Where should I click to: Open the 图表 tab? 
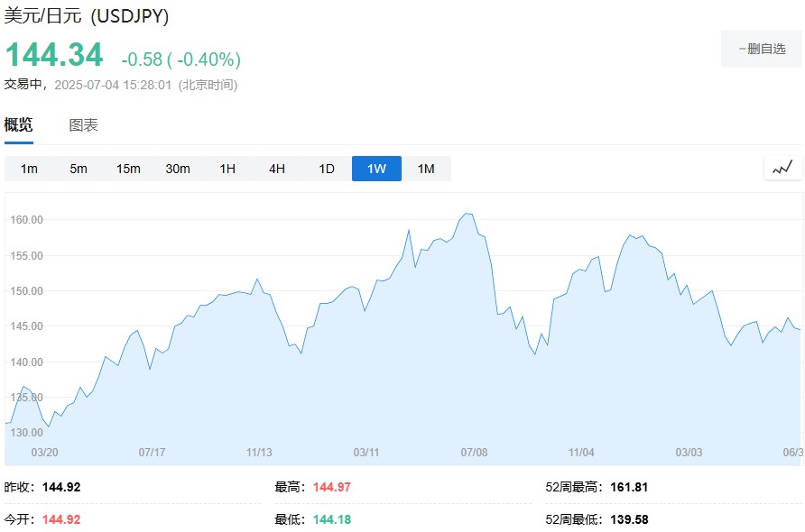coord(84,125)
